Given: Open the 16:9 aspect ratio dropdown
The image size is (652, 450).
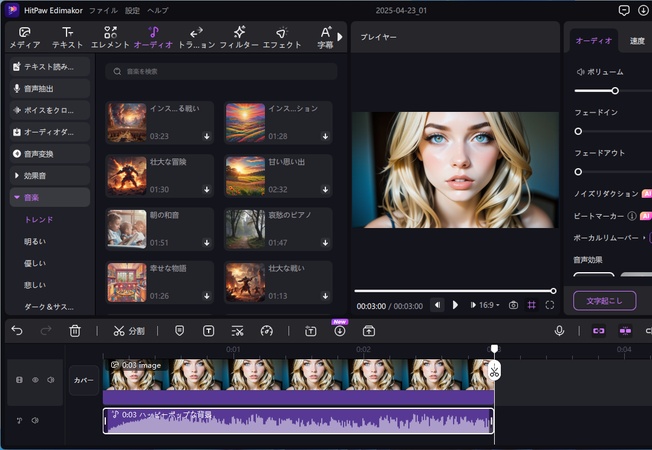Looking at the screenshot, I should [489, 305].
